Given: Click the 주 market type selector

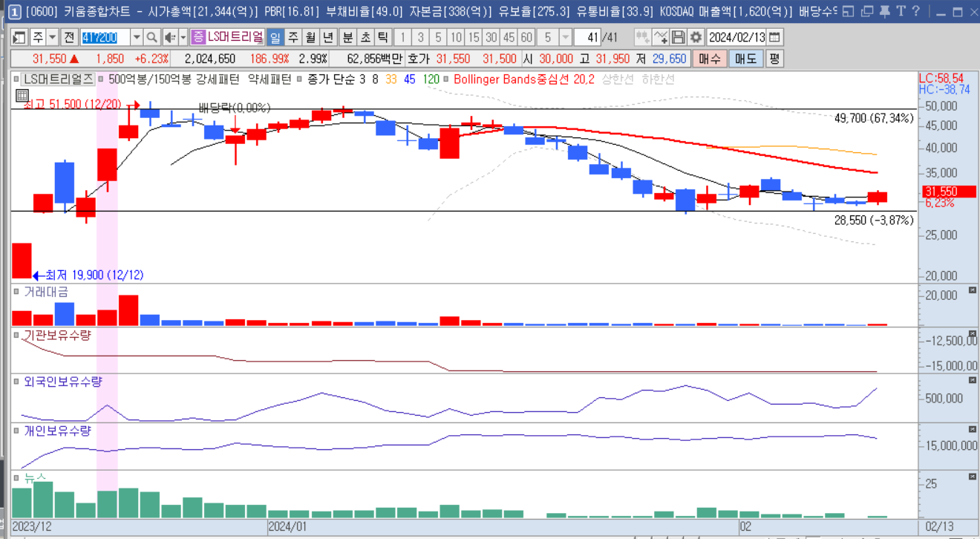Looking at the screenshot, I should 37,37.
